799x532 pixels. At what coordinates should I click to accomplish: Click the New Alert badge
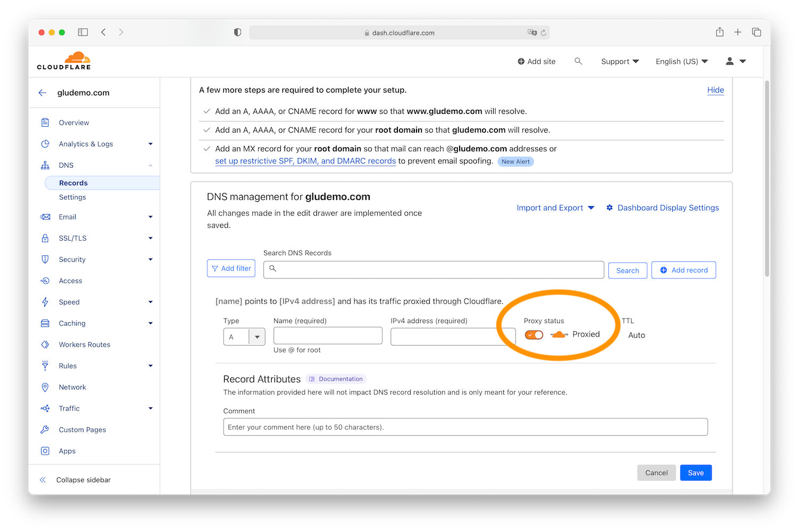516,161
